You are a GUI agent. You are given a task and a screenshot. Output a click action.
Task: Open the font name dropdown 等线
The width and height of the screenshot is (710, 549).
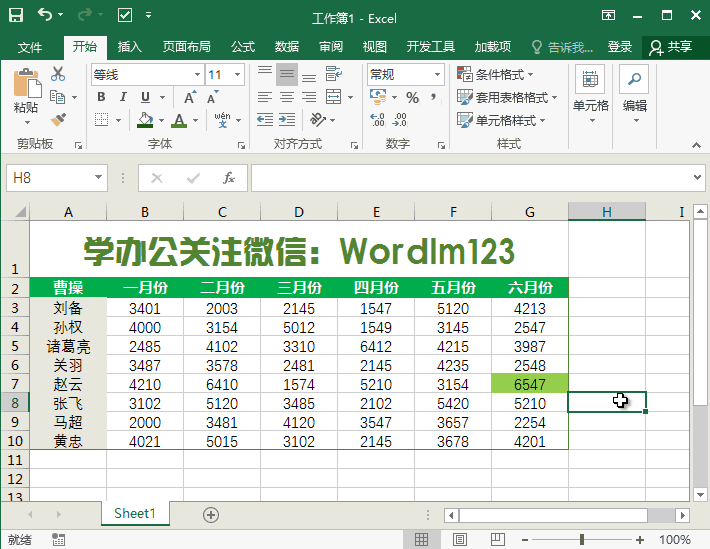(196, 75)
